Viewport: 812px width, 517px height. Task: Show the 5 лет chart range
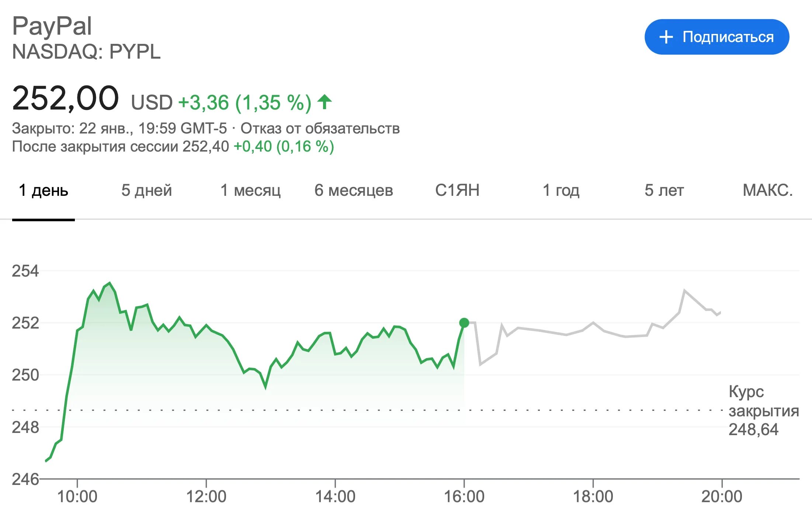(664, 190)
